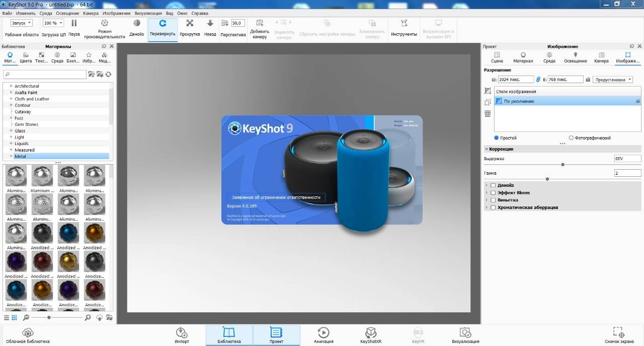Click the duplicate image style icon
Viewport: 644px width, 346px height.
[488, 102]
